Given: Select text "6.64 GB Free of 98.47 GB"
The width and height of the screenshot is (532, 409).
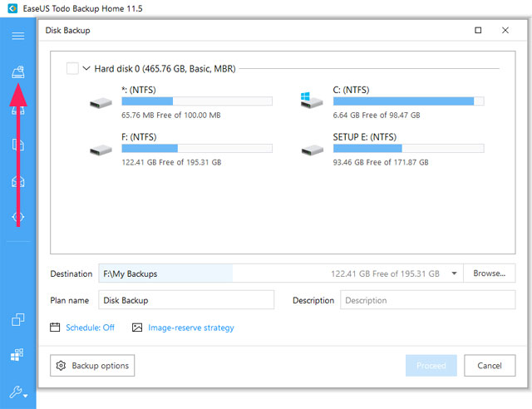Looking at the screenshot, I should coord(377,116).
